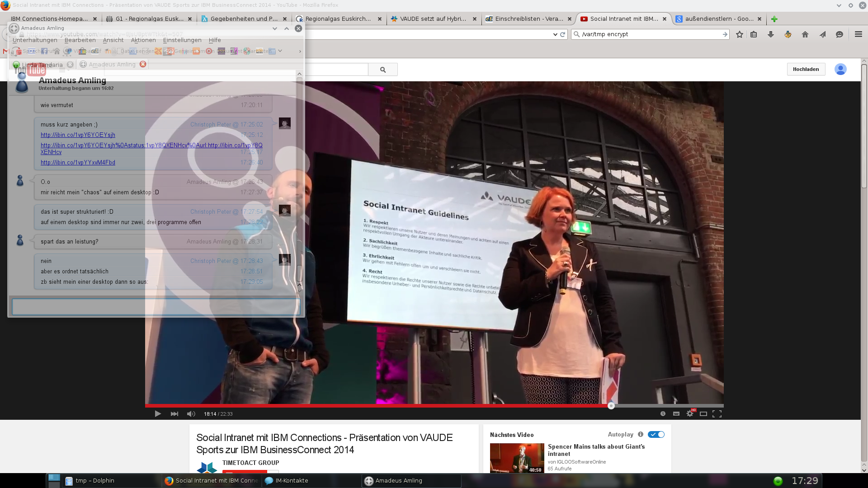
Task: Switch to außendienstlern Google tab
Action: coord(719,19)
